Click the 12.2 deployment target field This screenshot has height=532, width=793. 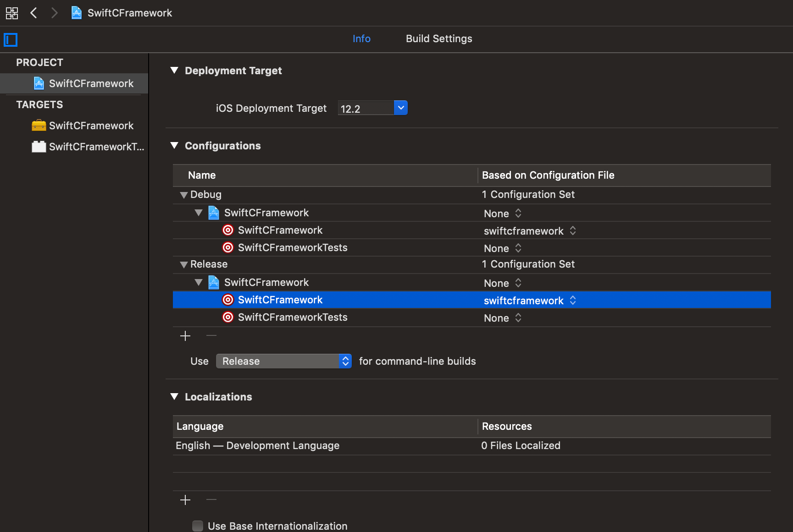(x=366, y=109)
